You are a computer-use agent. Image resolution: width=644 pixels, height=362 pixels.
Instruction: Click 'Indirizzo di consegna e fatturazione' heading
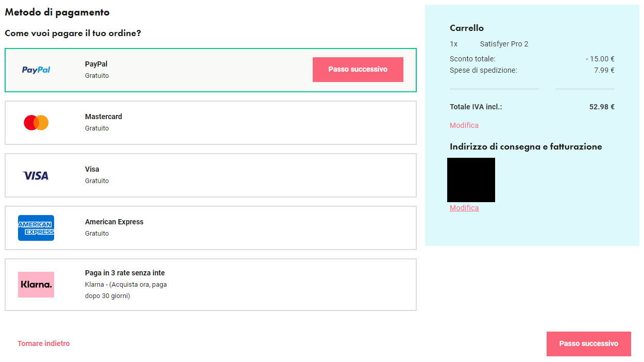(526, 146)
